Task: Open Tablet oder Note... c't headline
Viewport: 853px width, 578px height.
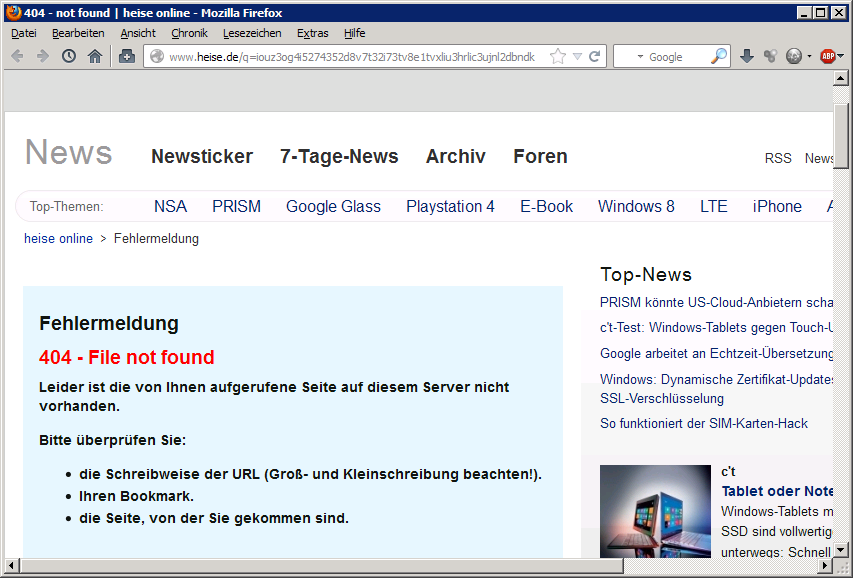Action: [777, 491]
